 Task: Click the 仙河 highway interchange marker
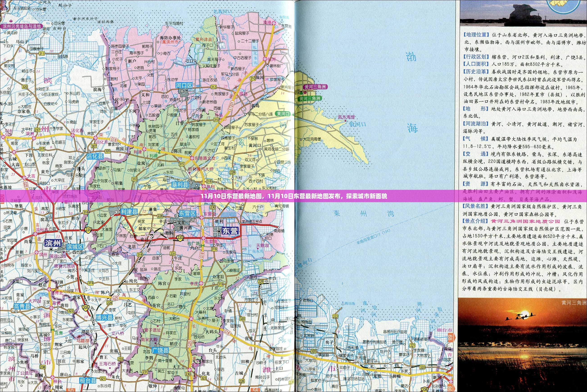click(x=265, y=59)
